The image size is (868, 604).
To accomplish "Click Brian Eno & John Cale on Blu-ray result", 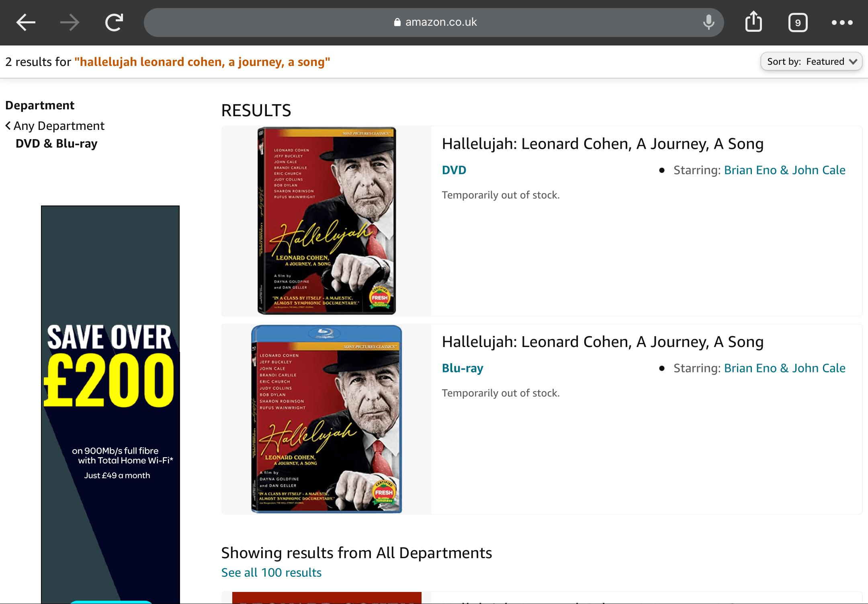I will click(785, 368).
